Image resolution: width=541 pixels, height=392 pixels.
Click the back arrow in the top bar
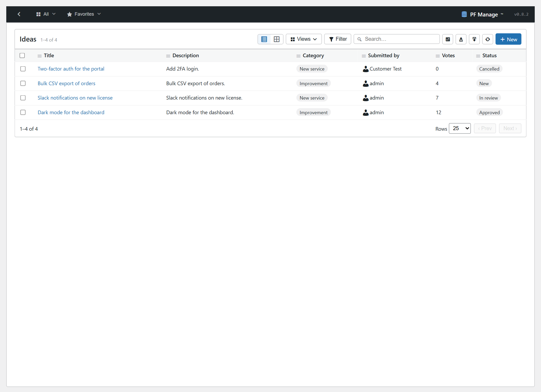pos(19,14)
